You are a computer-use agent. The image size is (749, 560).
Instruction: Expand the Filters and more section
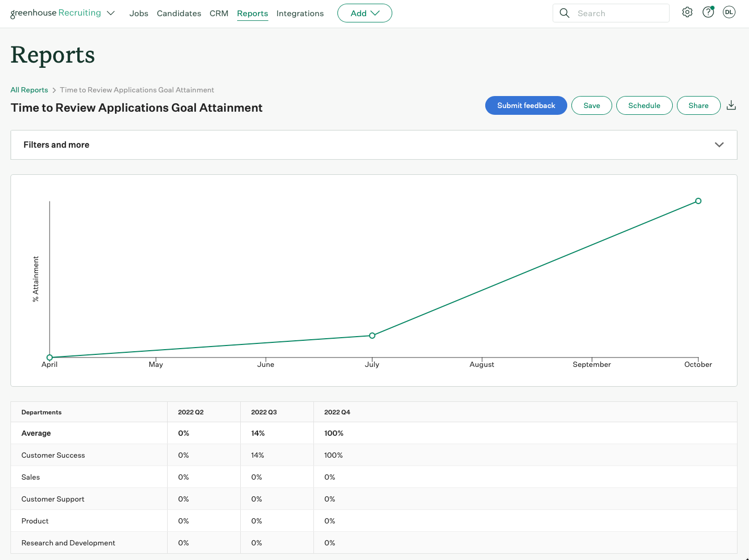[719, 145]
